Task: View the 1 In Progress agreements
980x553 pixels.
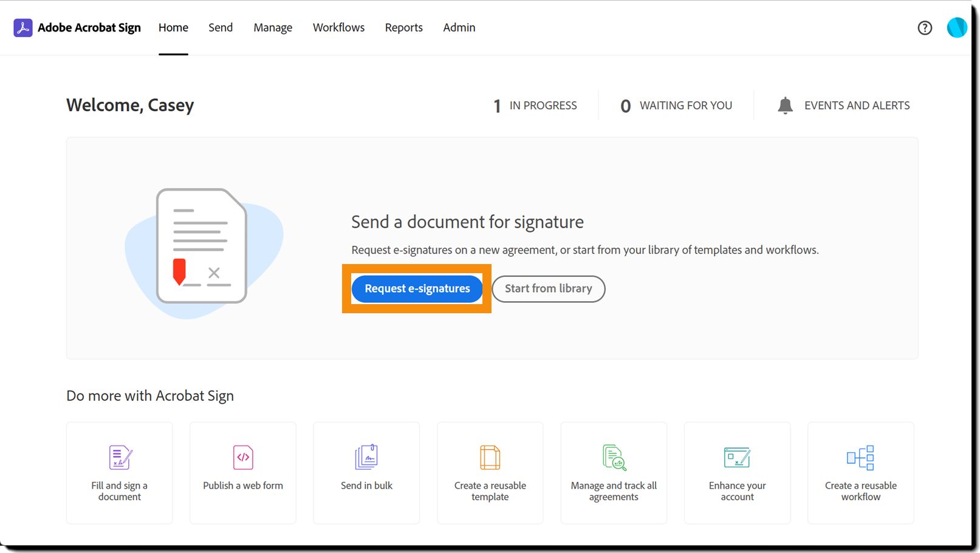Action: click(x=535, y=106)
